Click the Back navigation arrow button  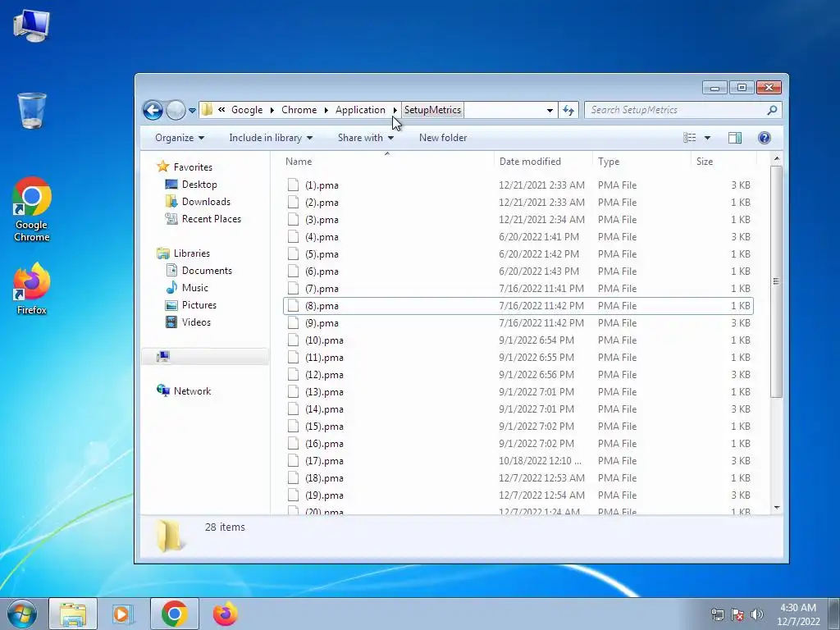click(x=153, y=111)
